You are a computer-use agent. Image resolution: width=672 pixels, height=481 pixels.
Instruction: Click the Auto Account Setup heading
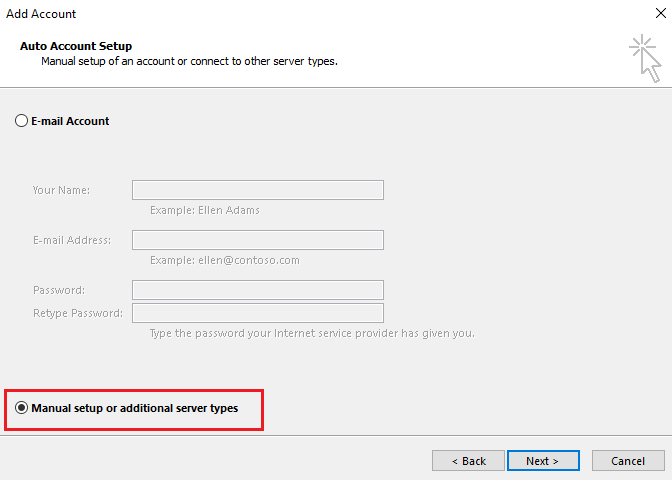[x=76, y=46]
